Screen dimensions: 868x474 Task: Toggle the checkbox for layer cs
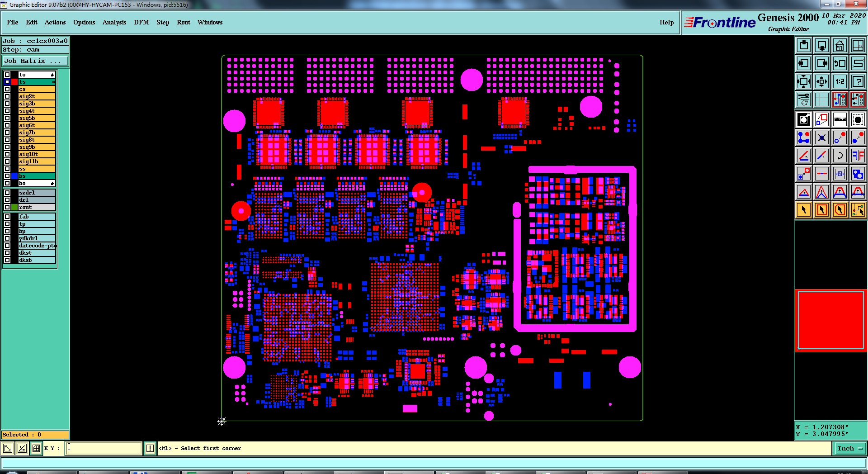(x=7, y=89)
